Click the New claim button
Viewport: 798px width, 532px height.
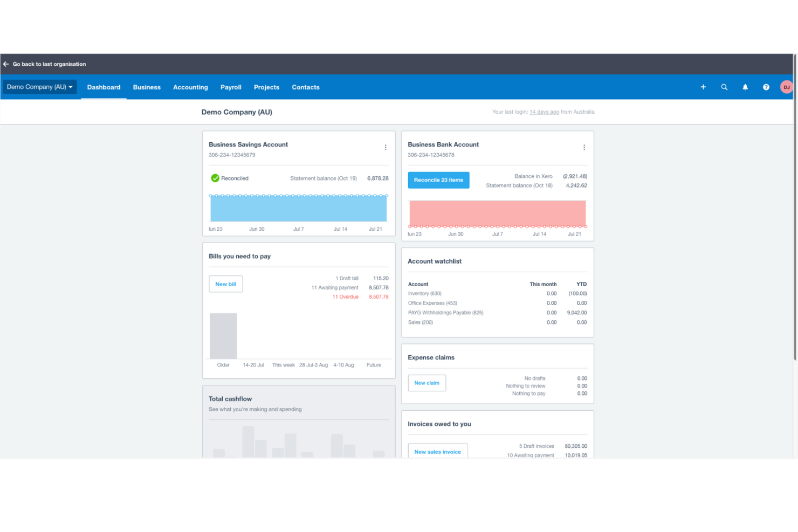(x=426, y=383)
